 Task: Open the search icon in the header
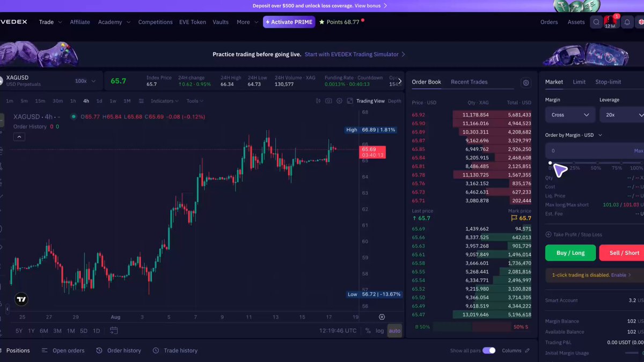tap(596, 22)
